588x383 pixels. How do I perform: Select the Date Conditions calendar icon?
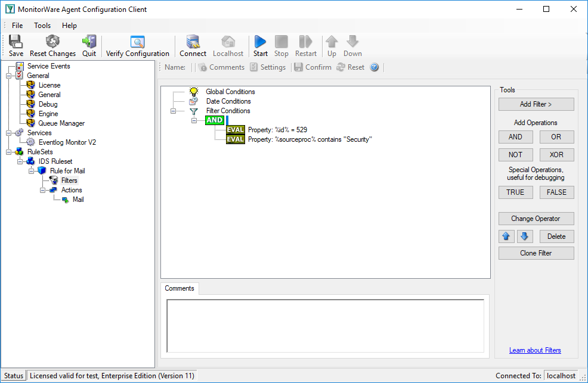click(193, 101)
